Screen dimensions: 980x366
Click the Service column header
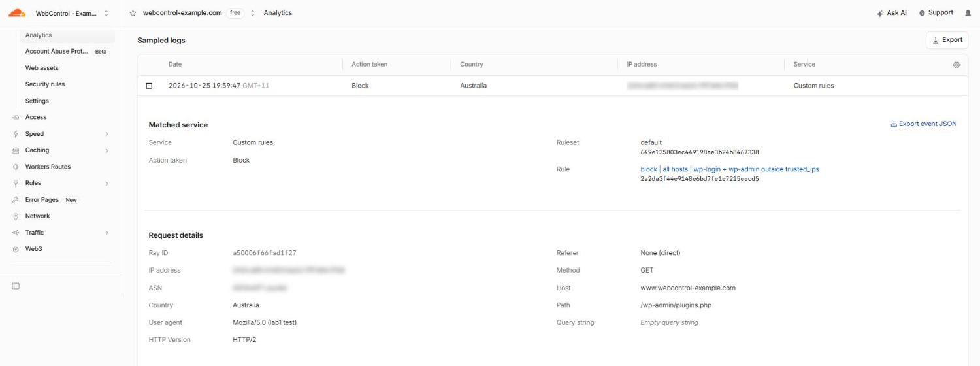pyautogui.click(x=804, y=65)
